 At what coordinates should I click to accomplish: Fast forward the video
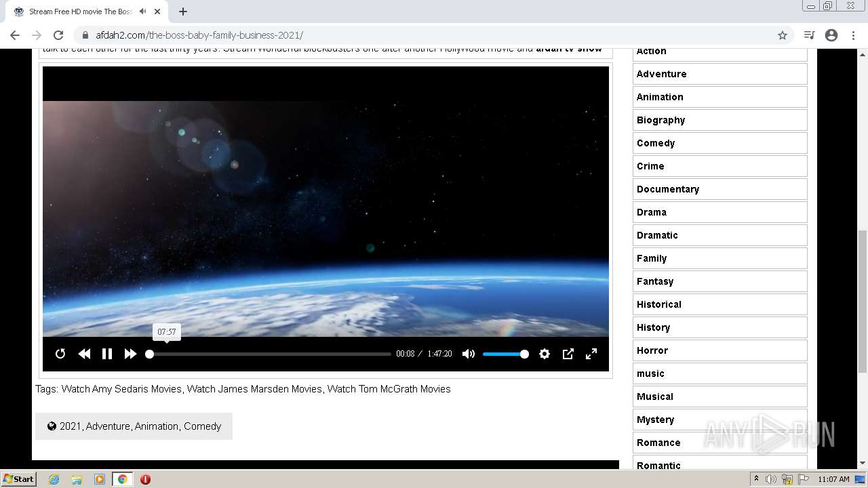pos(130,354)
